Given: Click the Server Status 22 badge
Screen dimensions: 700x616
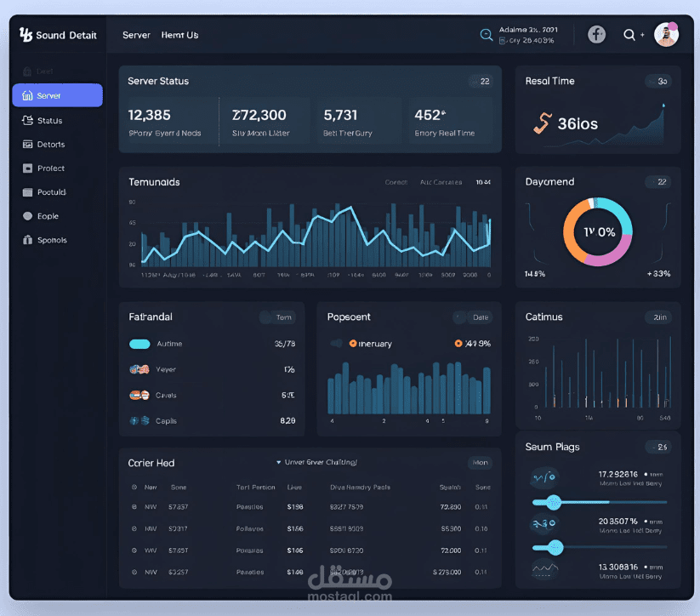Looking at the screenshot, I should point(482,82).
